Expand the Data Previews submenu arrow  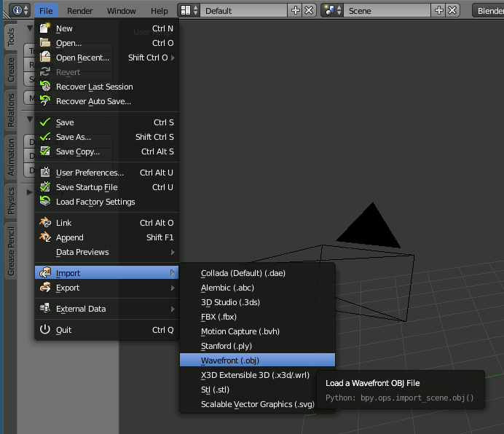tap(173, 252)
